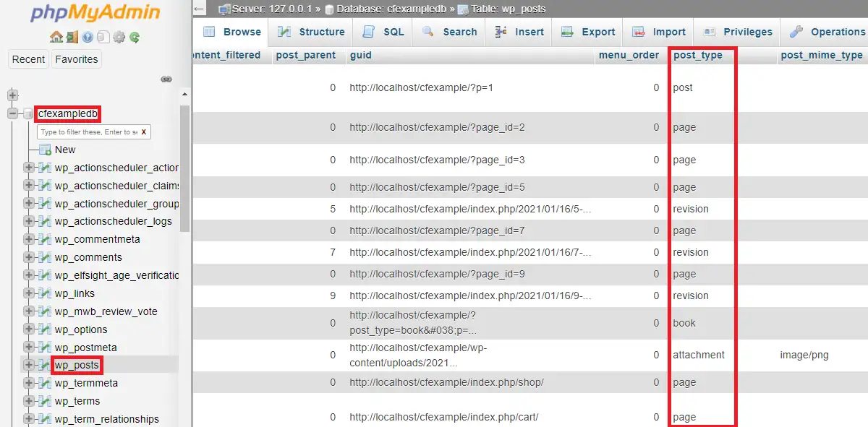The height and width of the screenshot is (427, 868).
Task: Sort by the menu_order column header
Action: point(629,55)
